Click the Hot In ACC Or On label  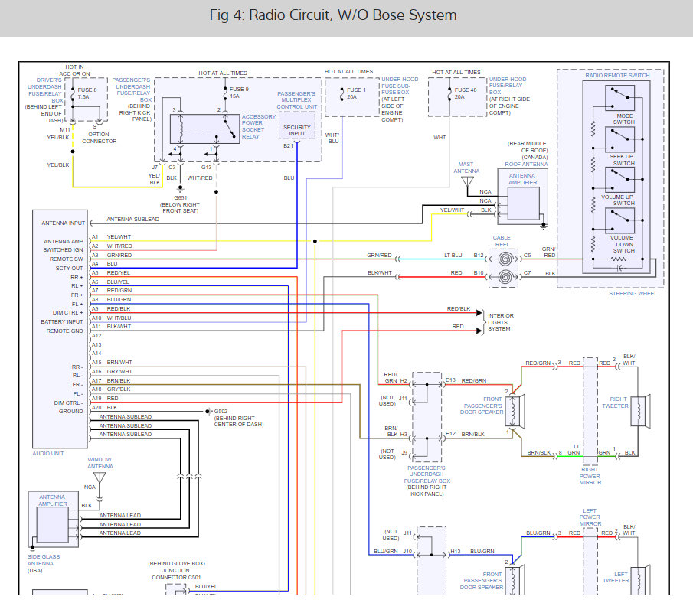click(x=74, y=70)
